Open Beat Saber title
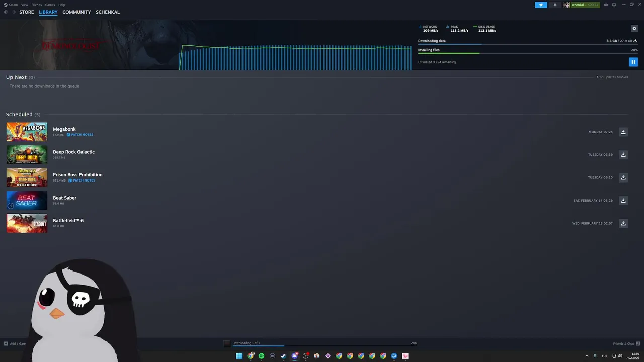 point(64,198)
